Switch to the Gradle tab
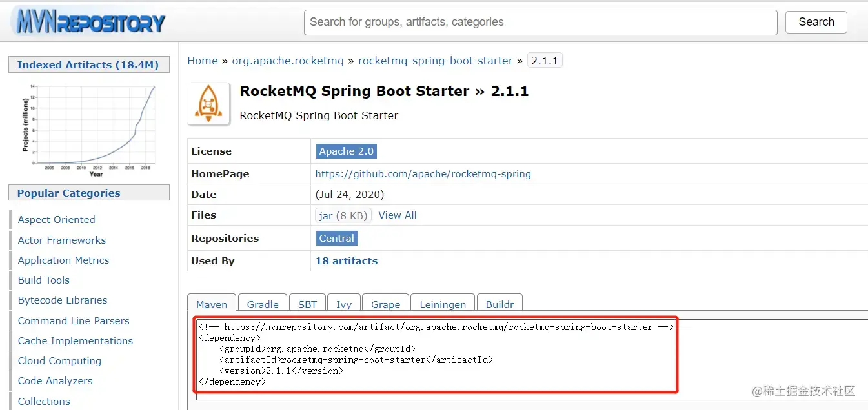This screenshot has width=868, height=410. tap(262, 304)
